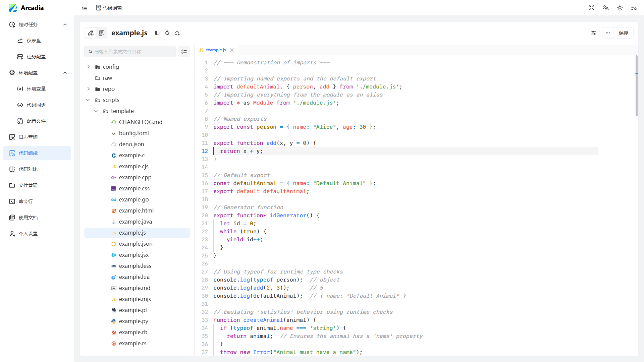Screen dimensions: 644x362
Task: Open editor settings sliders icon
Action: (594, 33)
